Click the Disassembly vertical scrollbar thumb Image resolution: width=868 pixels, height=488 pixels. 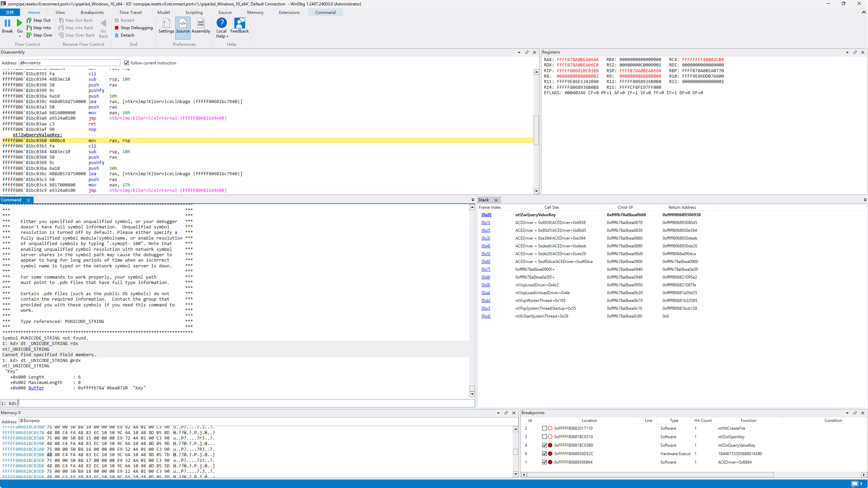[536, 130]
